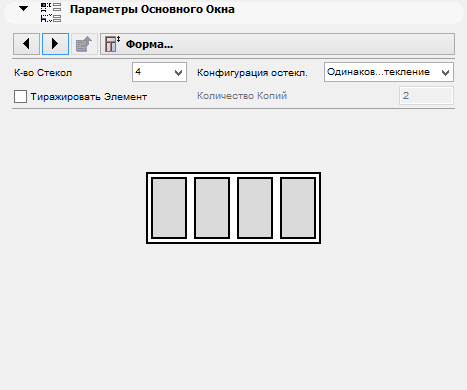Click the greyed-out go-up-level icon

[84, 44]
